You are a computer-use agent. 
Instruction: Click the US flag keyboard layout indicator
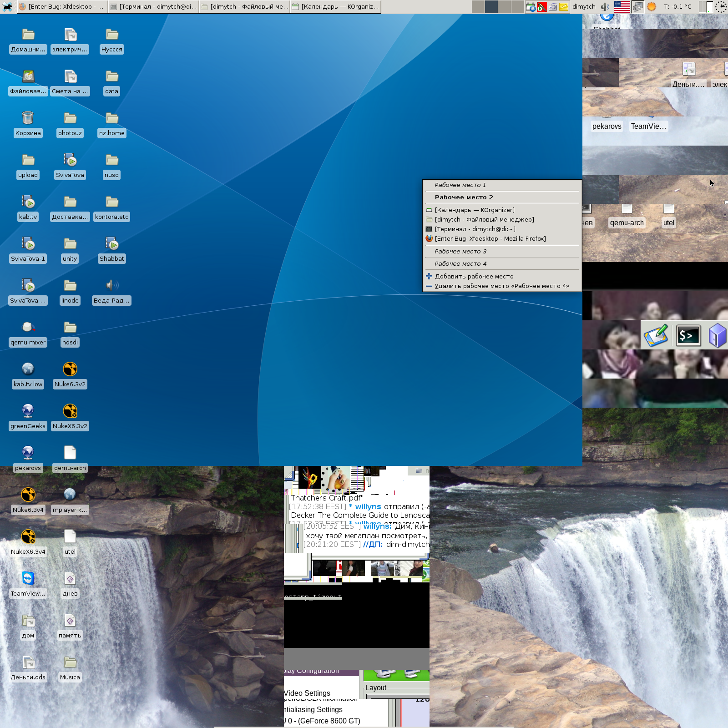(622, 7)
